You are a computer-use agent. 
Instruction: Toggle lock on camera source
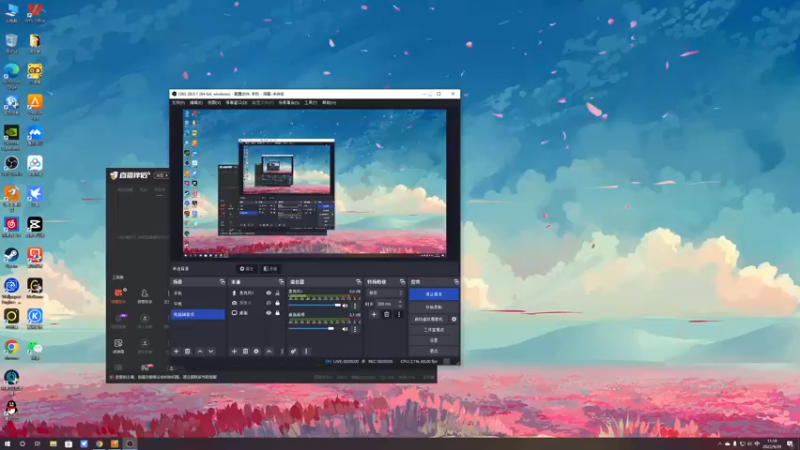click(x=278, y=303)
